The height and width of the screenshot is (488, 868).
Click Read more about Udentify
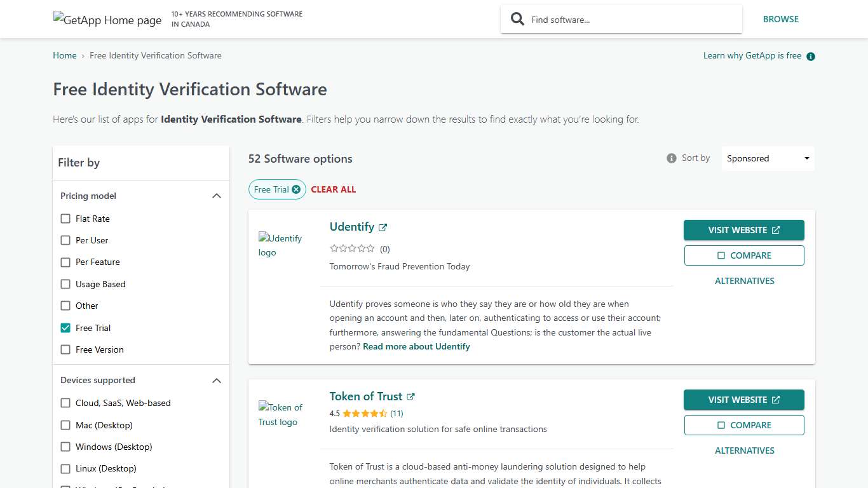416,346
